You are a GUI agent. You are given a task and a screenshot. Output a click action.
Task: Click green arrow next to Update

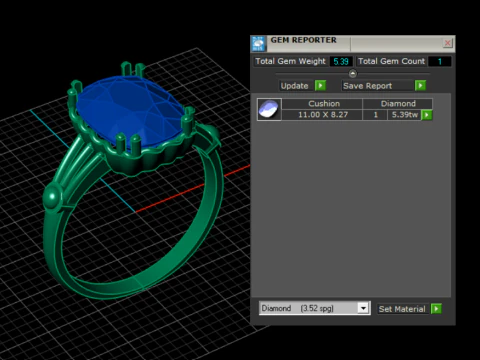tap(320, 86)
